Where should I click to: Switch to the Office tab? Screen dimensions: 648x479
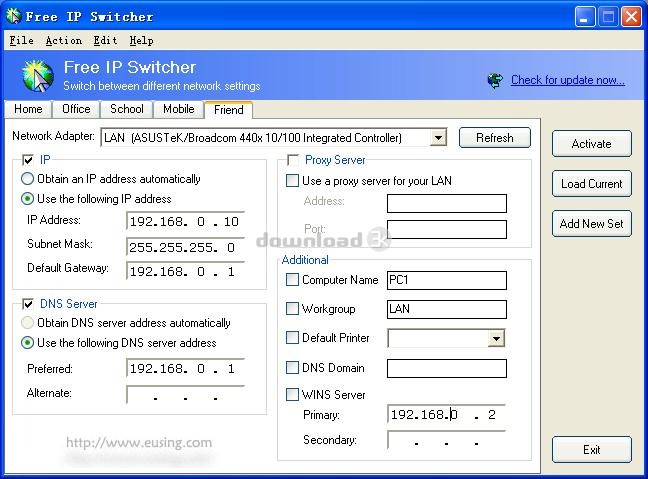coord(76,109)
